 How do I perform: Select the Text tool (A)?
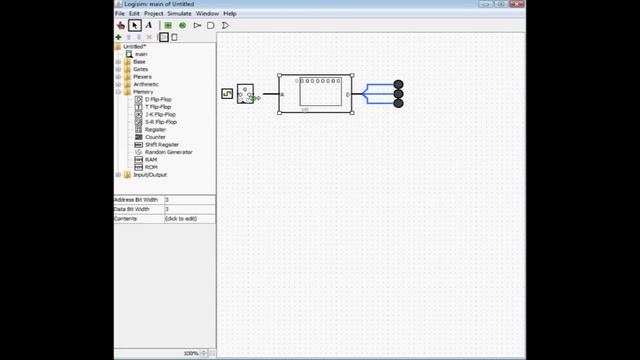149,25
